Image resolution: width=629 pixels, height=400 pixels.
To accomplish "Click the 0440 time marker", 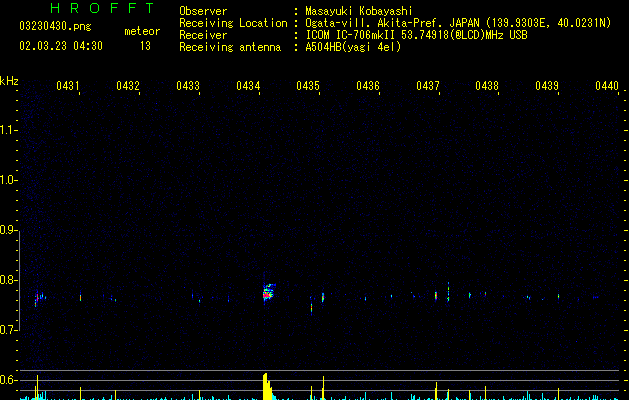I will [x=607, y=86].
